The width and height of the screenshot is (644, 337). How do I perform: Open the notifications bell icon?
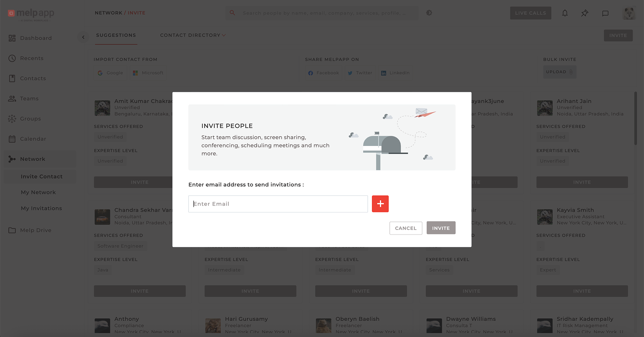tap(565, 13)
